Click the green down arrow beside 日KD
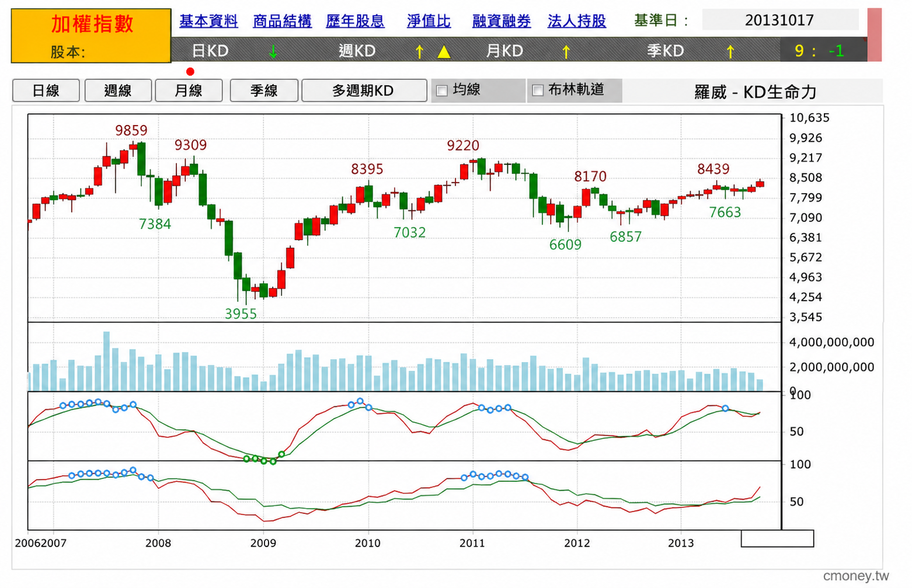912x588 pixels. click(x=273, y=51)
